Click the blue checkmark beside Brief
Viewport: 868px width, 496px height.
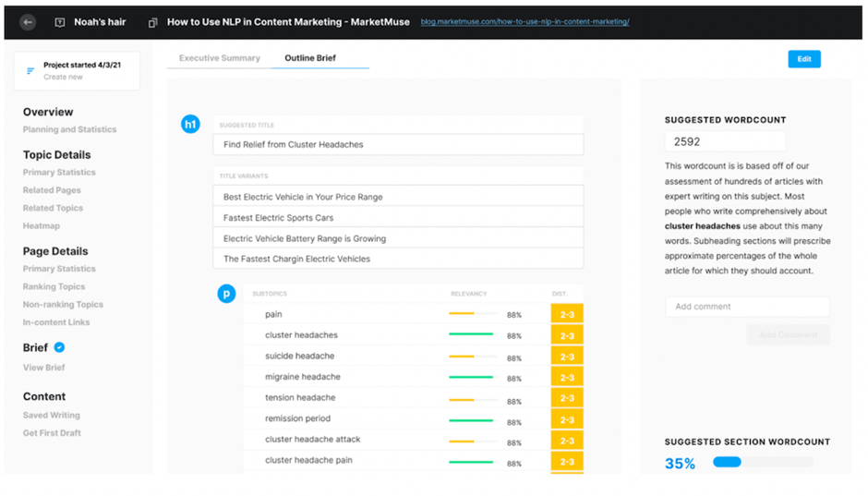coord(60,347)
